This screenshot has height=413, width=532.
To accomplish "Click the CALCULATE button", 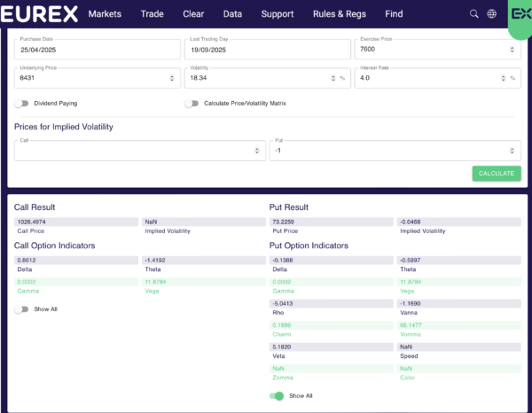I will pyautogui.click(x=497, y=174).
